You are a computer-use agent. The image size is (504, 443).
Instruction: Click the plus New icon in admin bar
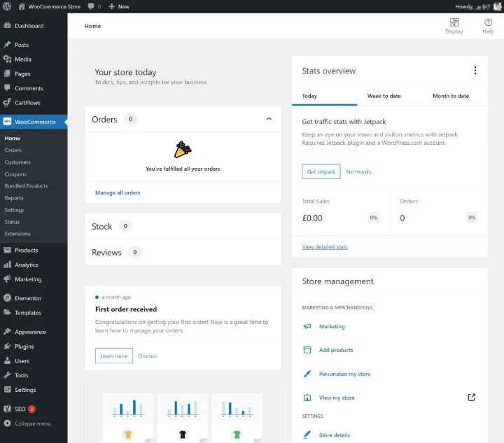click(111, 6)
